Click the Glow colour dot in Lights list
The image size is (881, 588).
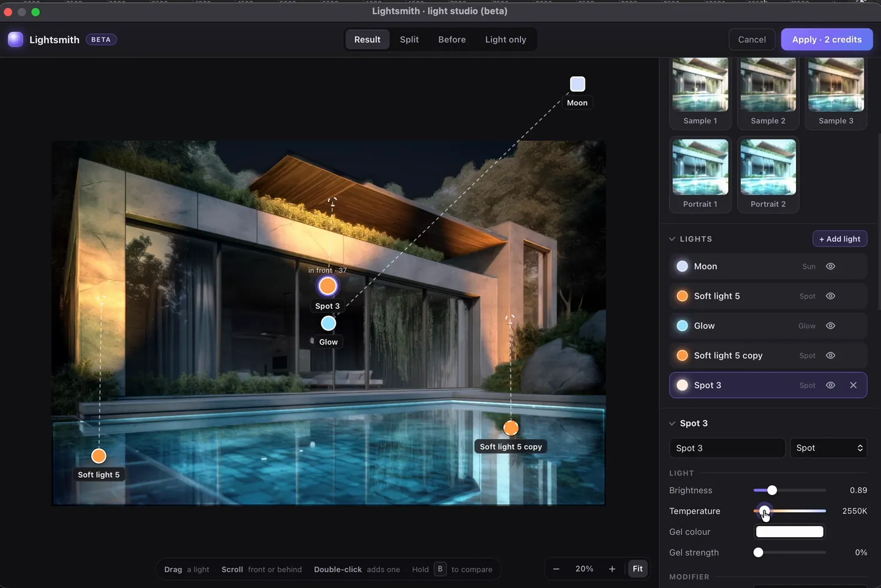click(x=682, y=326)
